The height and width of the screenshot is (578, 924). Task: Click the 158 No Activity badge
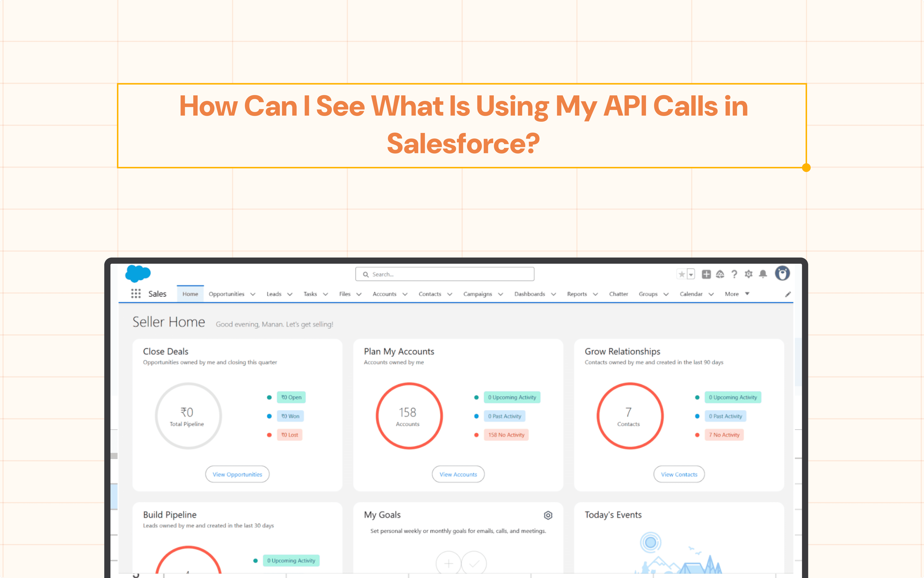pos(506,435)
